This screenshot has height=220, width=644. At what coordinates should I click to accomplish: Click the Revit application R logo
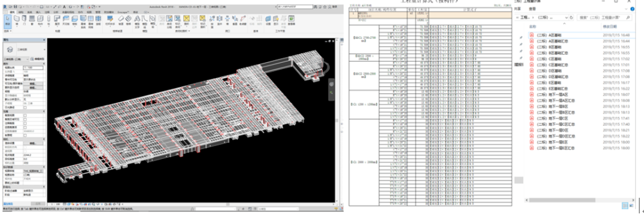click(5, 7)
